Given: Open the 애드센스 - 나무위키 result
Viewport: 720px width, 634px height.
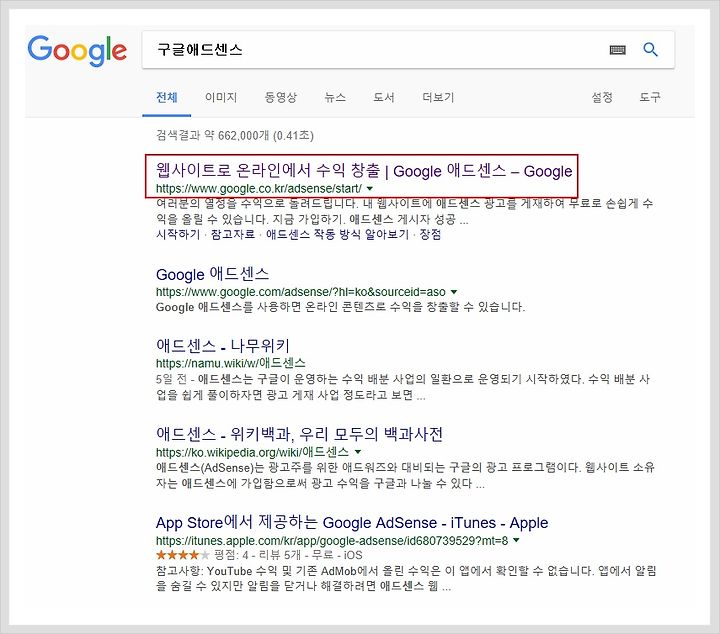Looking at the screenshot, I should pos(223,345).
